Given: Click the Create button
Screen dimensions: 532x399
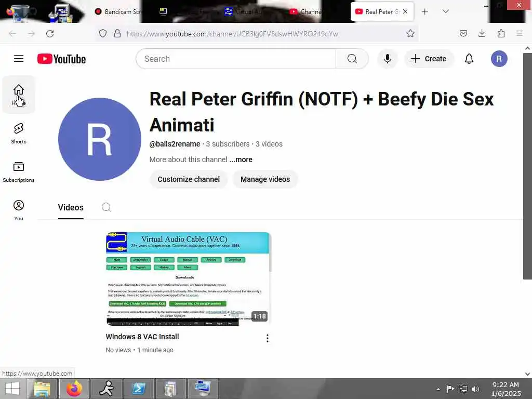Looking at the screenshot, I should [429, 59].
